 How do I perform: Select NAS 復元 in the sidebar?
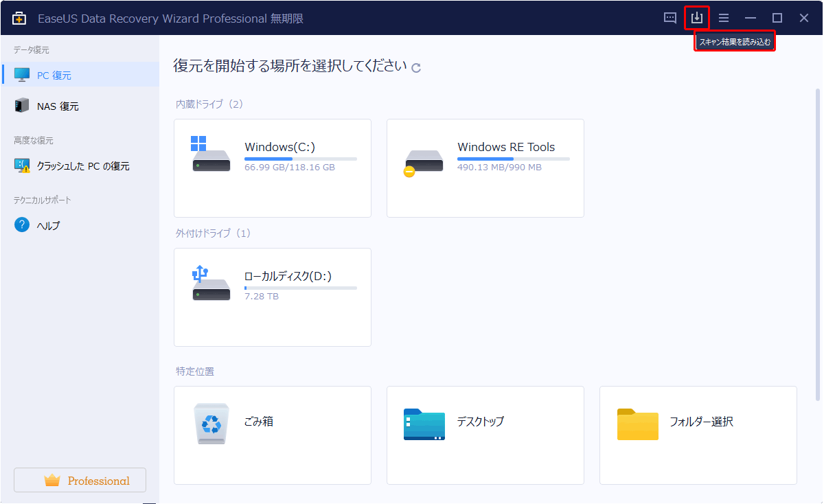80,106
